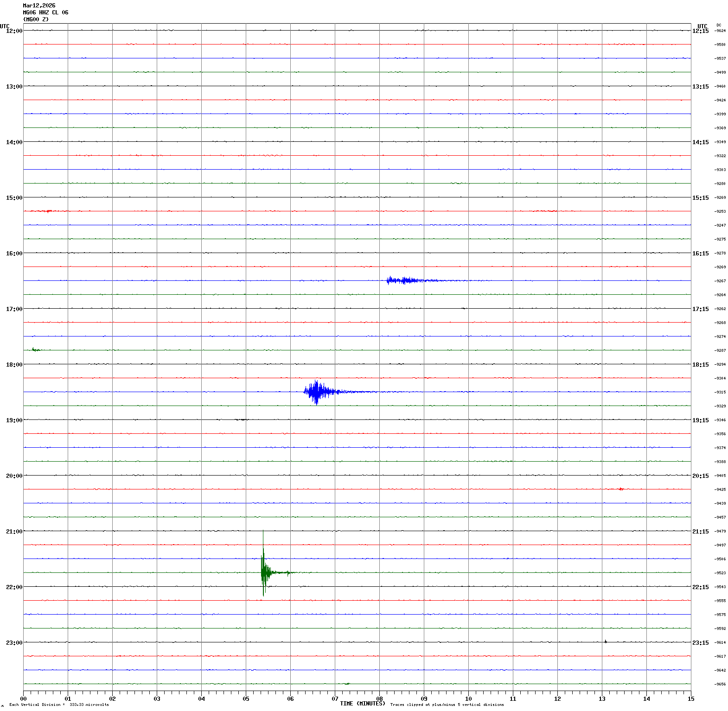The height and width of the screenshot is (711, 728).
Task: Select the 12:00 UTC time label on left
Action: coord(14,31)
